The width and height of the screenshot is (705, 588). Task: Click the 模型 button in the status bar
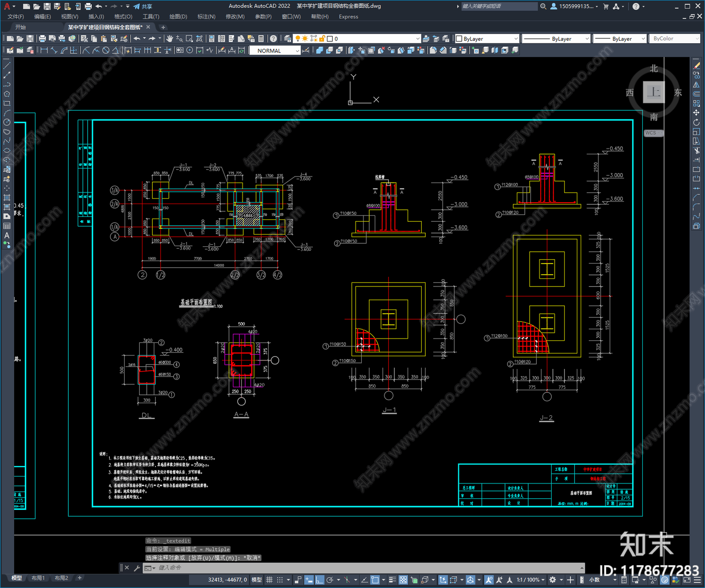click(x=256, y=580)
